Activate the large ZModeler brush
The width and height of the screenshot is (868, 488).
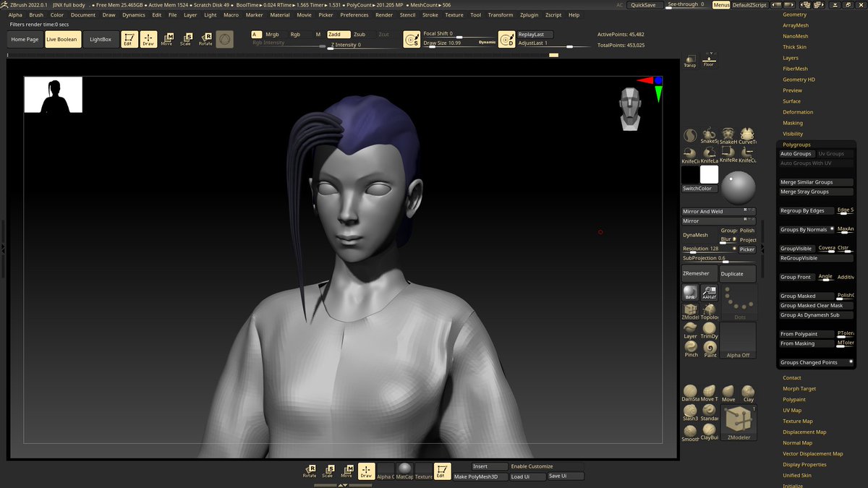(x=739, y=423)
